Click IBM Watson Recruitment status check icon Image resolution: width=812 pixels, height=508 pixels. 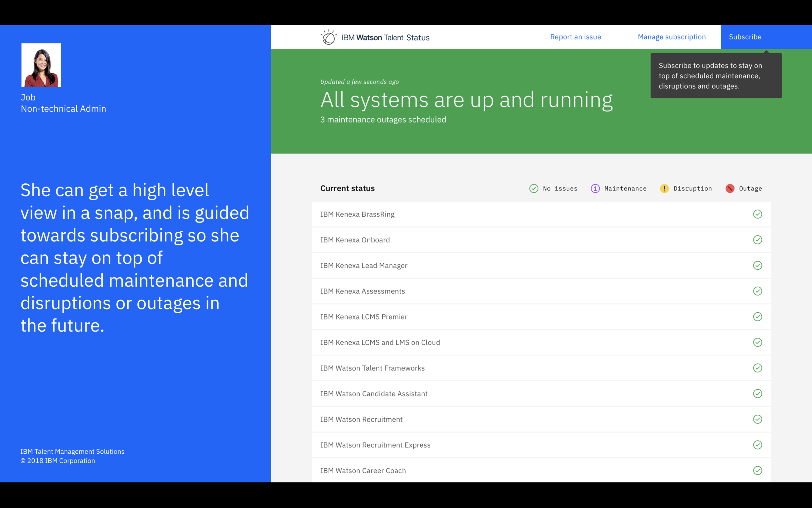pos(757,419)
